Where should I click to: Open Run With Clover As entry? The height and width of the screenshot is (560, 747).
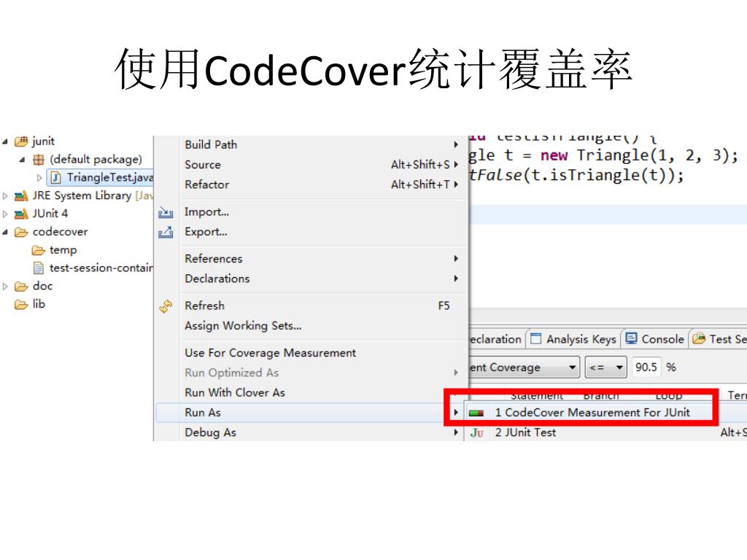312,393
